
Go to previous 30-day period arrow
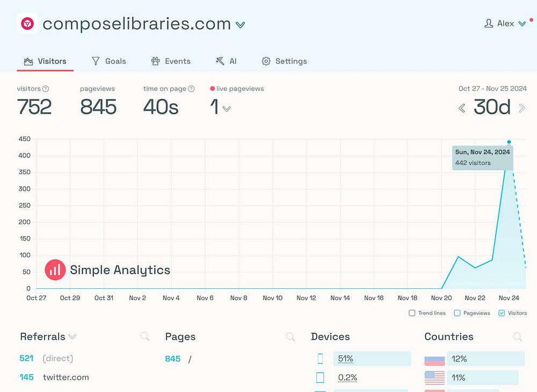click(x=461, y=108)
